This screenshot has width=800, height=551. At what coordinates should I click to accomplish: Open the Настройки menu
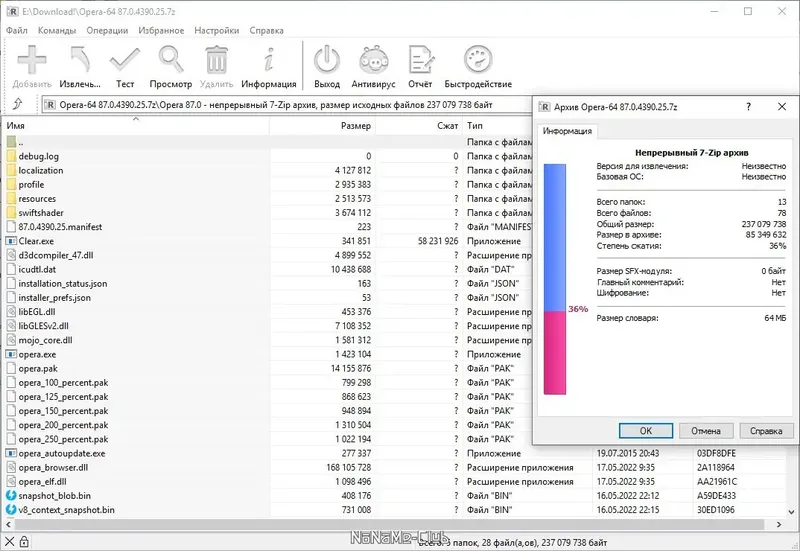(x=216, y=31)
